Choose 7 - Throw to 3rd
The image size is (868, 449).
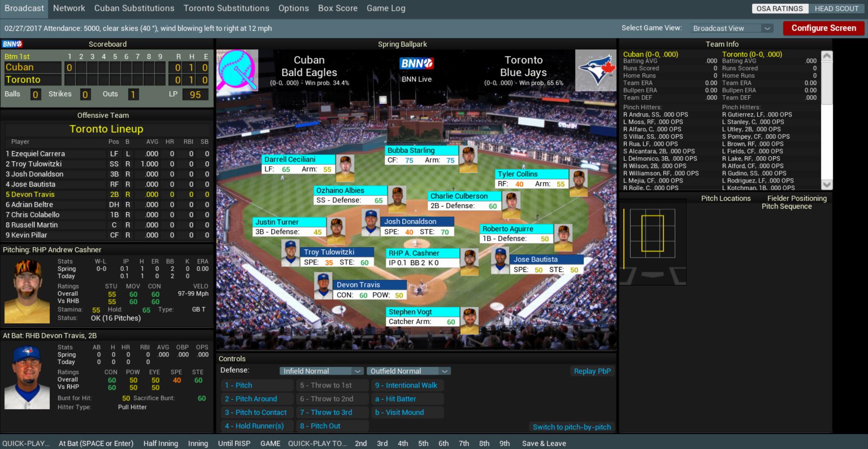333,412
